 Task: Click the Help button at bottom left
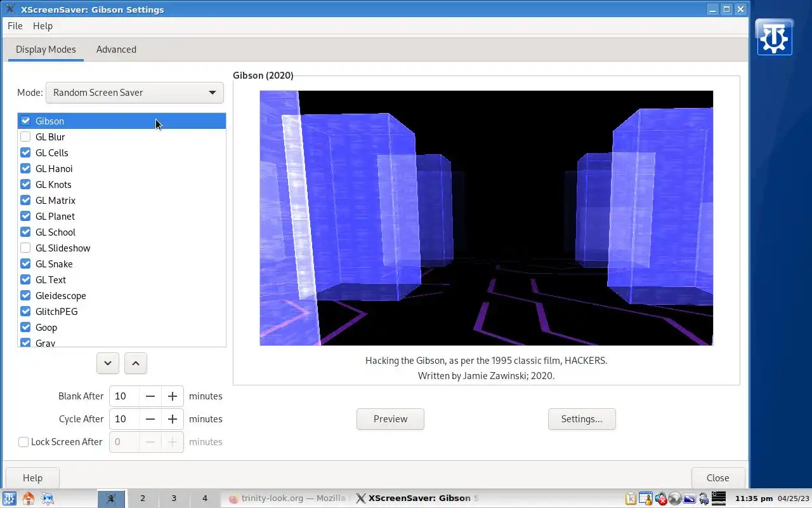(33, 478)
